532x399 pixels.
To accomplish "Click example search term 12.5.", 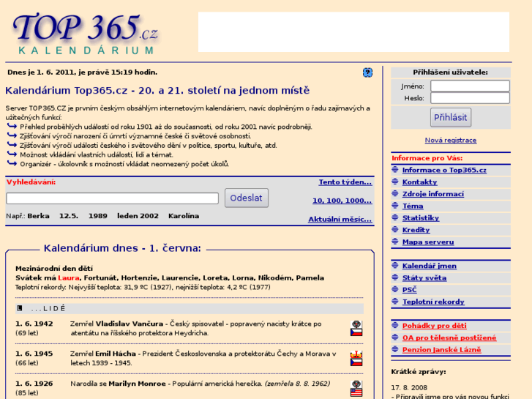I will [69, 216].
